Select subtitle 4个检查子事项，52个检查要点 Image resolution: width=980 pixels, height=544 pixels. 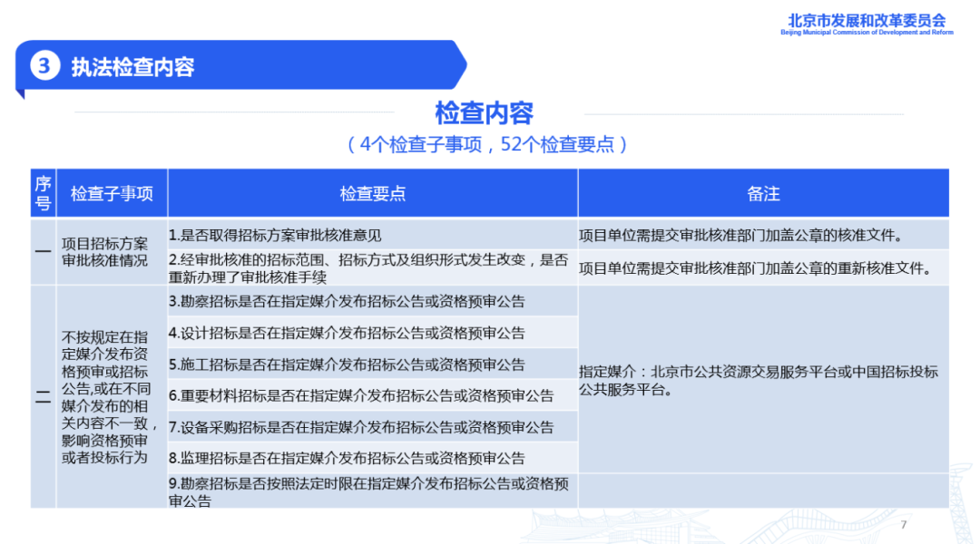pos(487,144)
